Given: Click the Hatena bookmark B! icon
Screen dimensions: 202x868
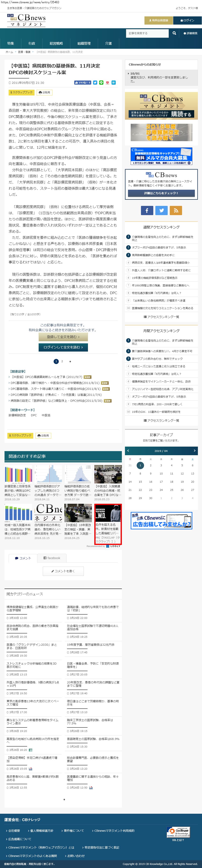Looking at the screenshot, I should (114, 83).
